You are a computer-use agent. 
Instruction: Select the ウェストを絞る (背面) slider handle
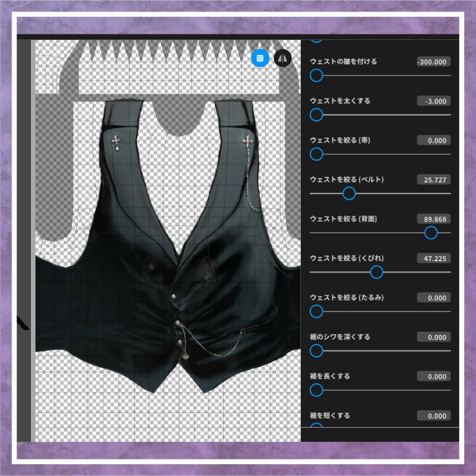[x=431, y=233]
